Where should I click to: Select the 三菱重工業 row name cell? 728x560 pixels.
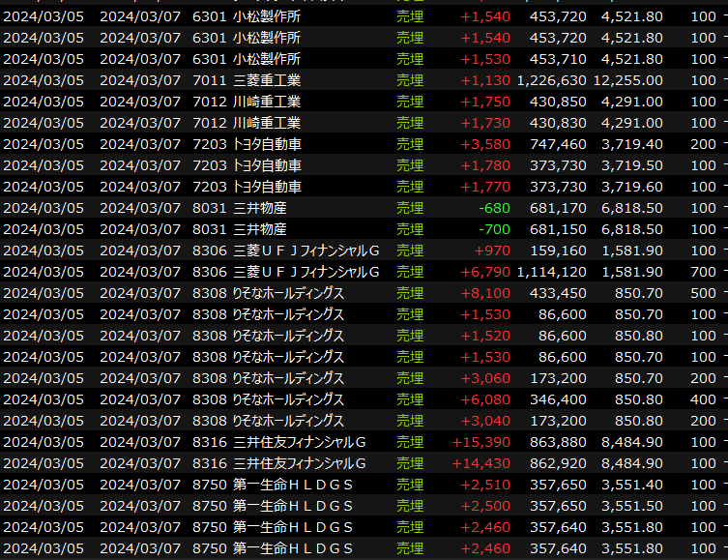coord(267,80)
